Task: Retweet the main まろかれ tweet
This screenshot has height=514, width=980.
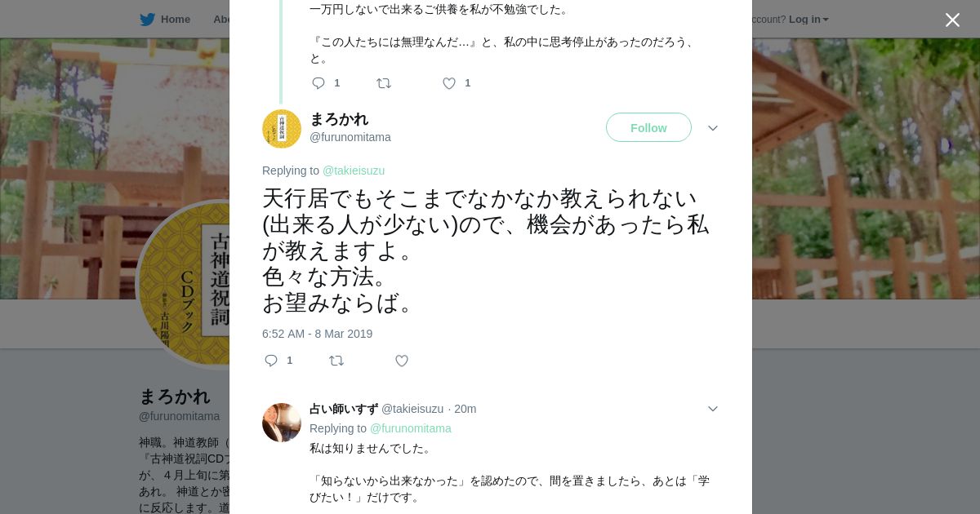Action: [336, 361]
